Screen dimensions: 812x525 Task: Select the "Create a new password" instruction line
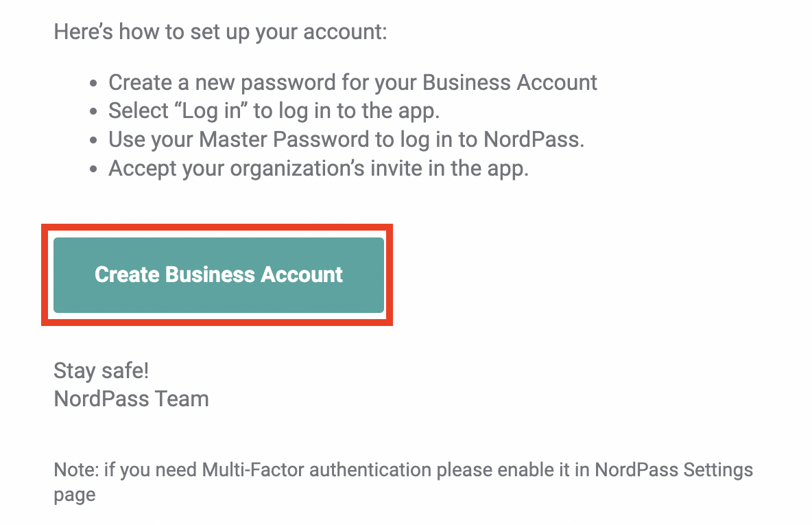[353, 83]
